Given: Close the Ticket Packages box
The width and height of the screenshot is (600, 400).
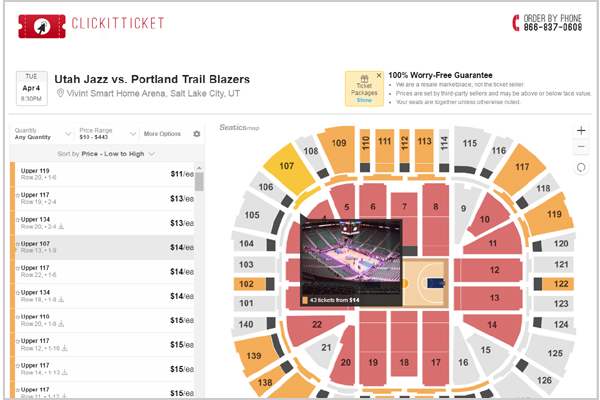Looking at the screenshot, I should 378,75.
